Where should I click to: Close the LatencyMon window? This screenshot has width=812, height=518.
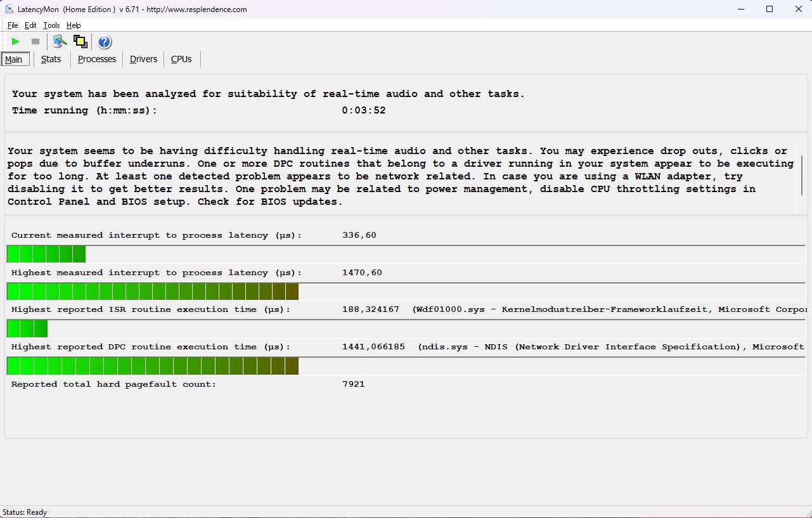point(798,10)
